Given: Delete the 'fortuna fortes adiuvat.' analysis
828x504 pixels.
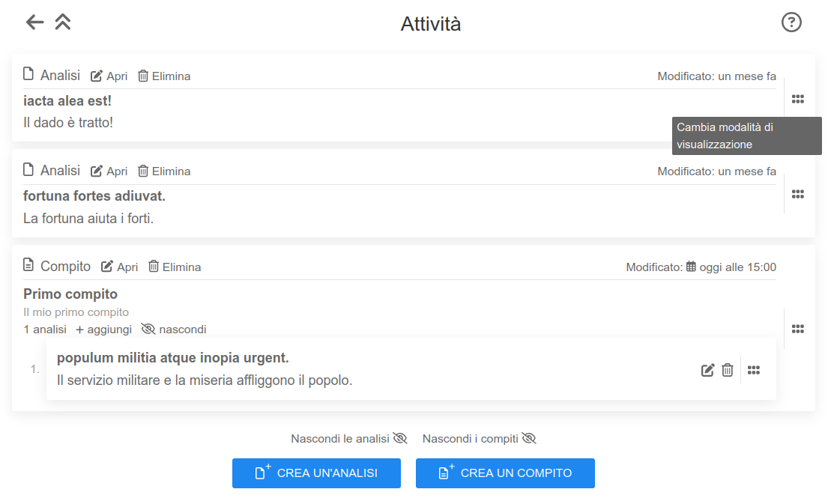Looking at the screenshot, I should point(164,171).
